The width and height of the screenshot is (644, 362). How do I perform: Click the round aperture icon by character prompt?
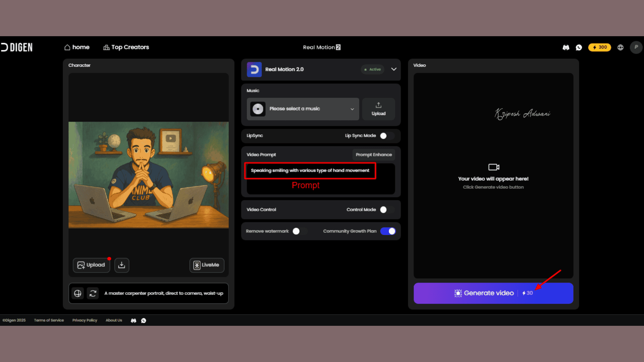77,293
